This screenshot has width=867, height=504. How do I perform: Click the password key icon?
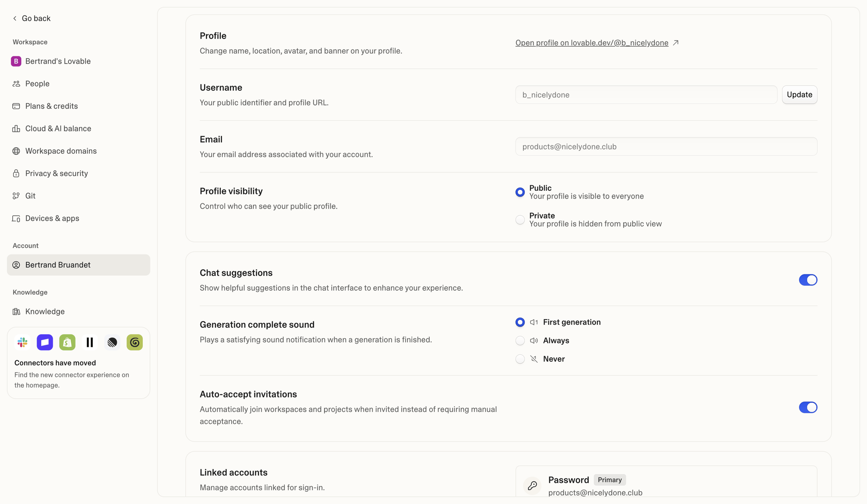click(532, 486)
